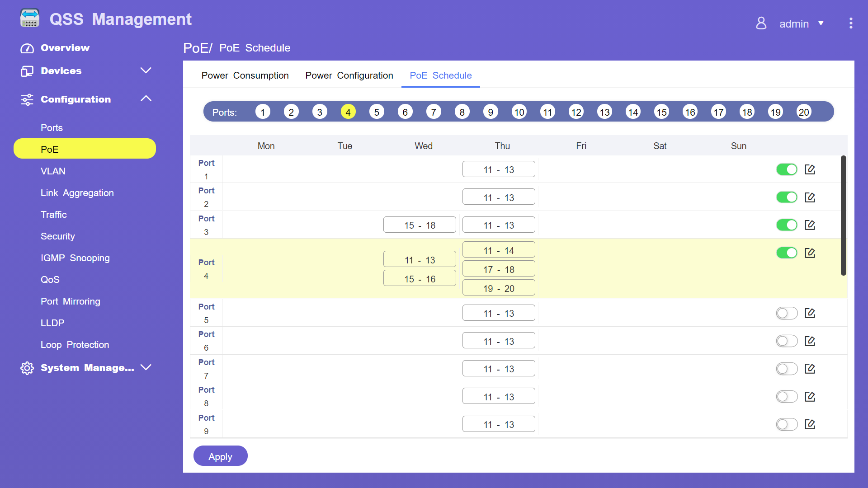Viewport: 868px width, 488px height.
Task: Select port 13 in the Ports selector
Action: click(604, 112)
